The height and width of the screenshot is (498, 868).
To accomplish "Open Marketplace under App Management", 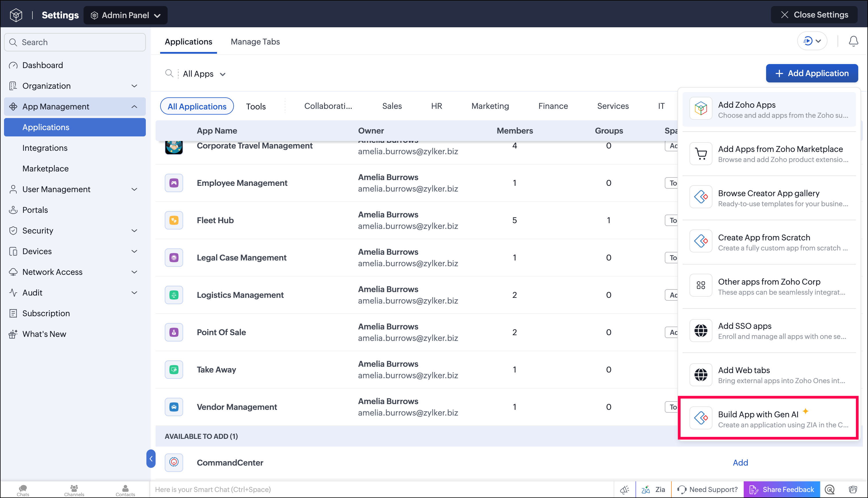I will tap(45, 168).
